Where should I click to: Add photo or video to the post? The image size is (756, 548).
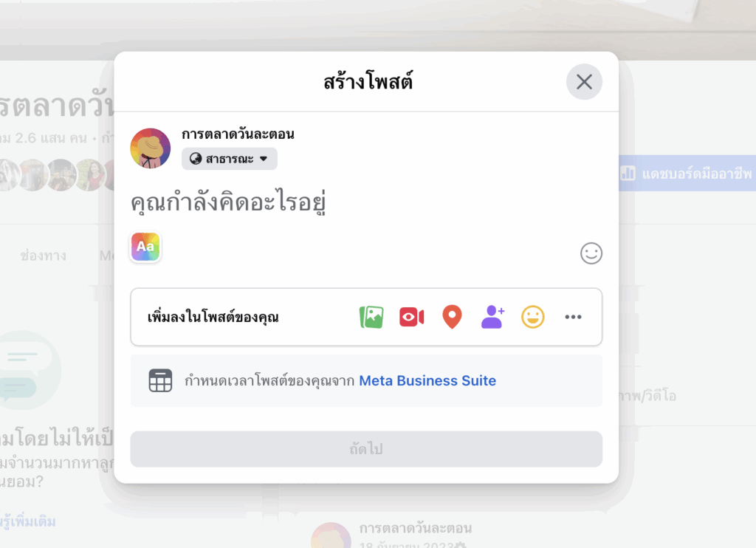pos(371,317)
